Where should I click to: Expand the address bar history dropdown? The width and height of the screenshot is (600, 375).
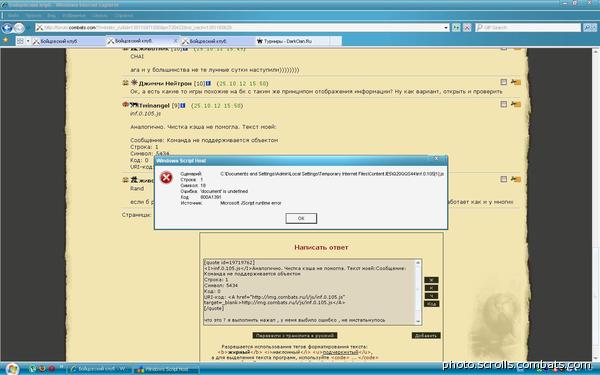pyautogui.click(x=446, y=28)
